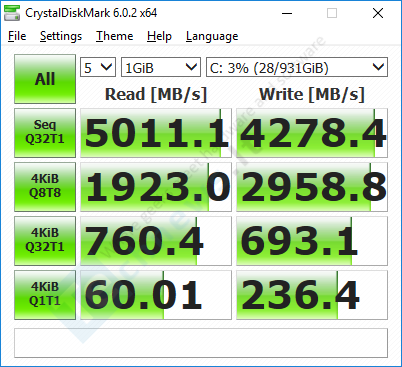The width and height of the screenshot is (402, 367).
Task: Open the Theme menu
Action: (x=115, y=36)
